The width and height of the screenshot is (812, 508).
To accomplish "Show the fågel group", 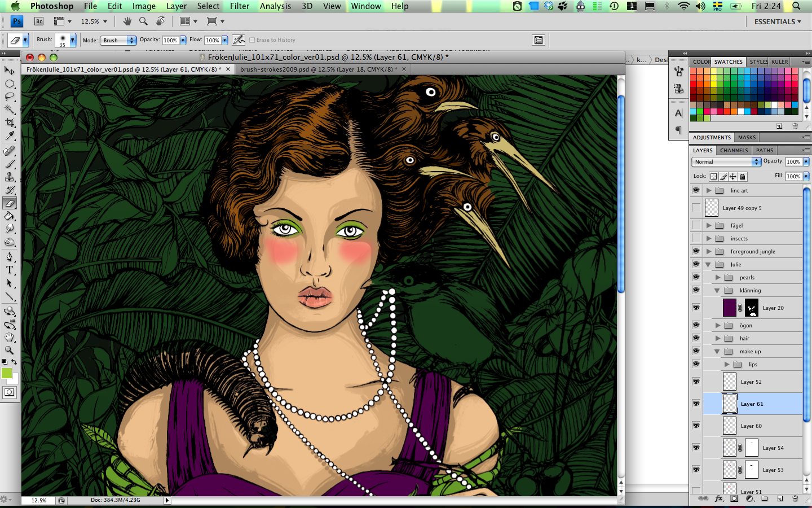I will tap(696, 225).
